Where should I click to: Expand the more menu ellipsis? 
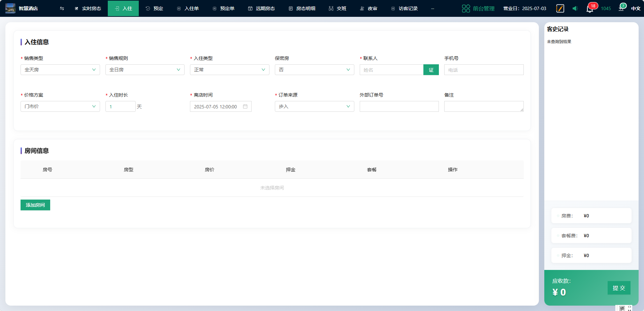[432, 8]
